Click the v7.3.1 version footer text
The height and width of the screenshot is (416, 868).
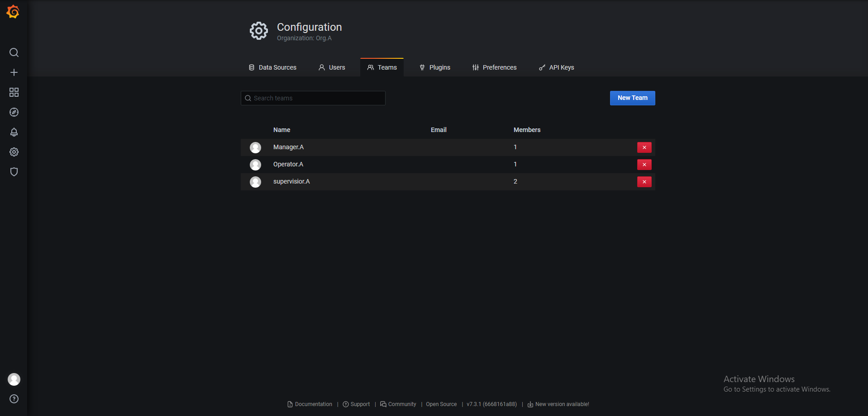491,404
